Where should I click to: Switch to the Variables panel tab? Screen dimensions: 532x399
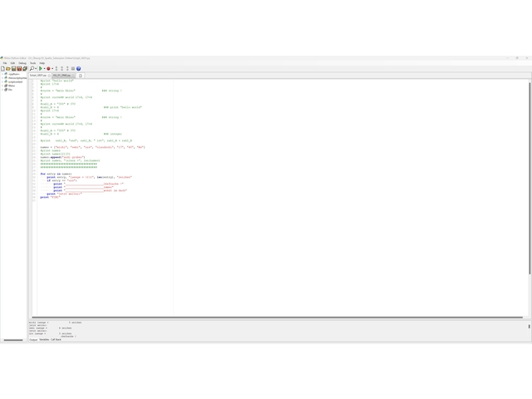point(44,340)
